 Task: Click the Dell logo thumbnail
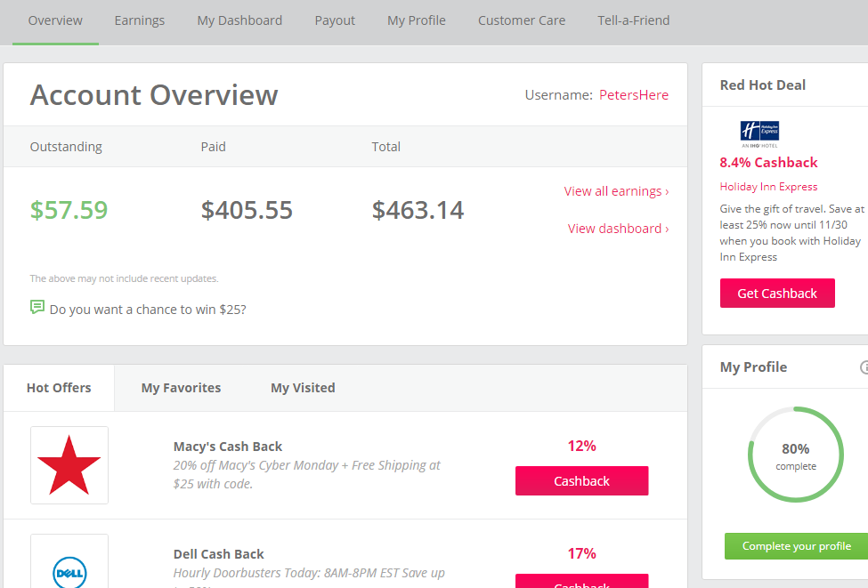(69, 563)
